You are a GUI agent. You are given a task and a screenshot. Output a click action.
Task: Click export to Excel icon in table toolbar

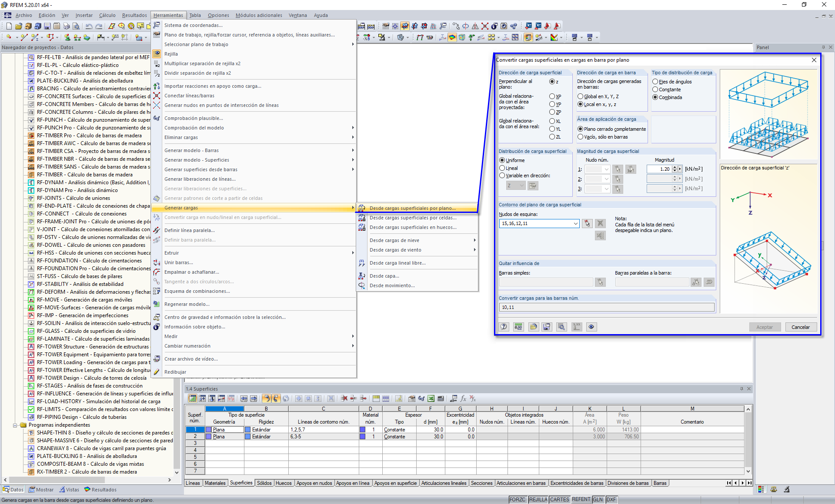431,398
